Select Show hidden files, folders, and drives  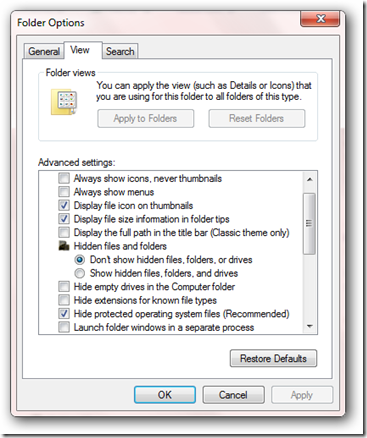pos(80,273)
